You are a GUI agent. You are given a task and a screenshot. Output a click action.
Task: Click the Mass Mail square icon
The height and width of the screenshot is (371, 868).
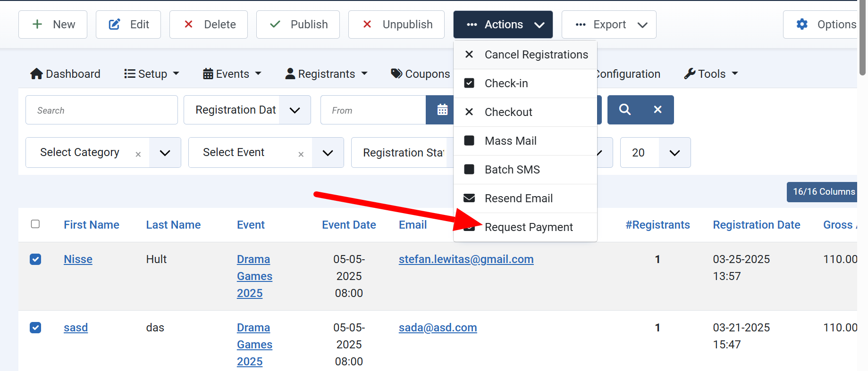click(x=469, y=140)
